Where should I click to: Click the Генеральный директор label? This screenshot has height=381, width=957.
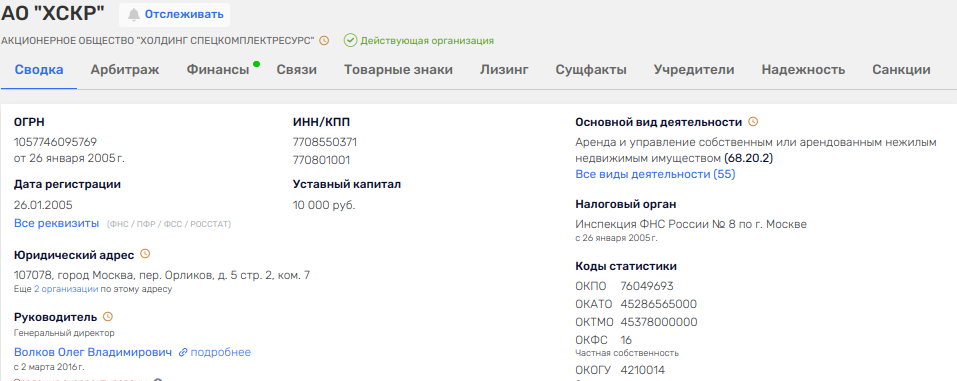[x=64, y=333]
